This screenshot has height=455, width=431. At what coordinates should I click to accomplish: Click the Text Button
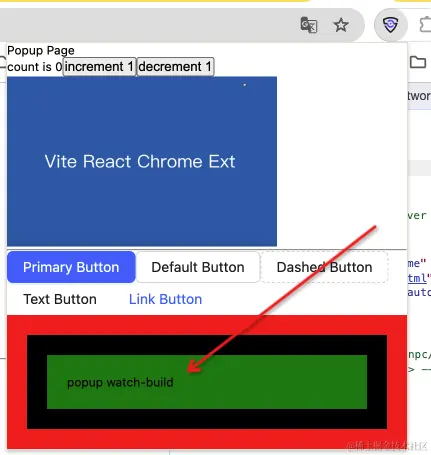coord(60,299)
